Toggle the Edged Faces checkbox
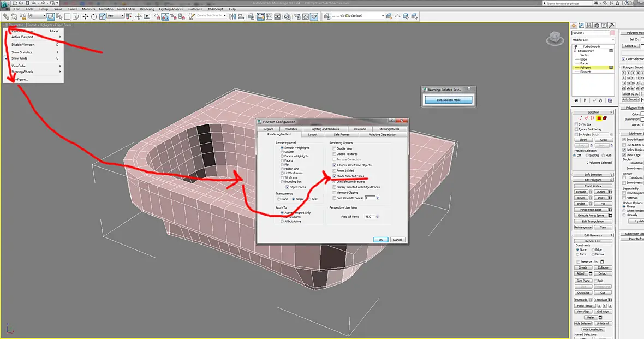 287,187
